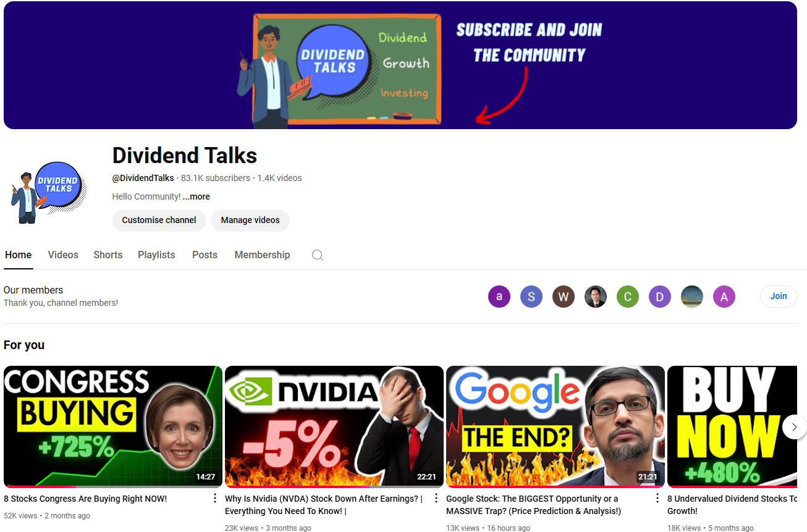Open the channel search icon
Image resolution: width=807 pixels, height=532 pixels.
(x=318, y=255)
